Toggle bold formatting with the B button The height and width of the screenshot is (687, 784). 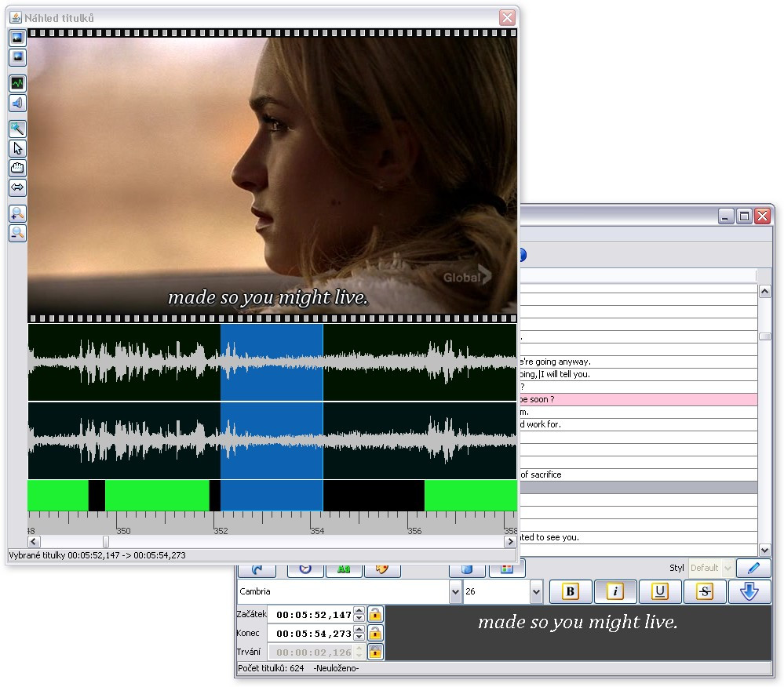coord(571,591)
